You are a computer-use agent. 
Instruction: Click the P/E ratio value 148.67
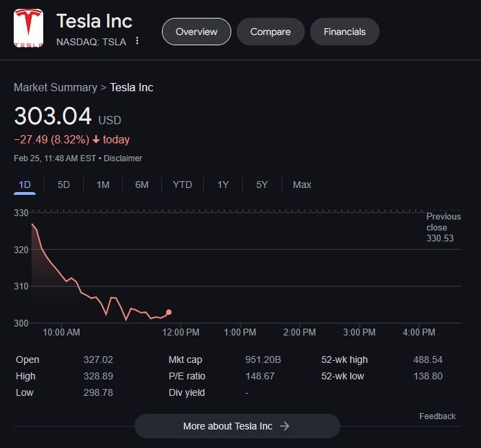(260, 376)
